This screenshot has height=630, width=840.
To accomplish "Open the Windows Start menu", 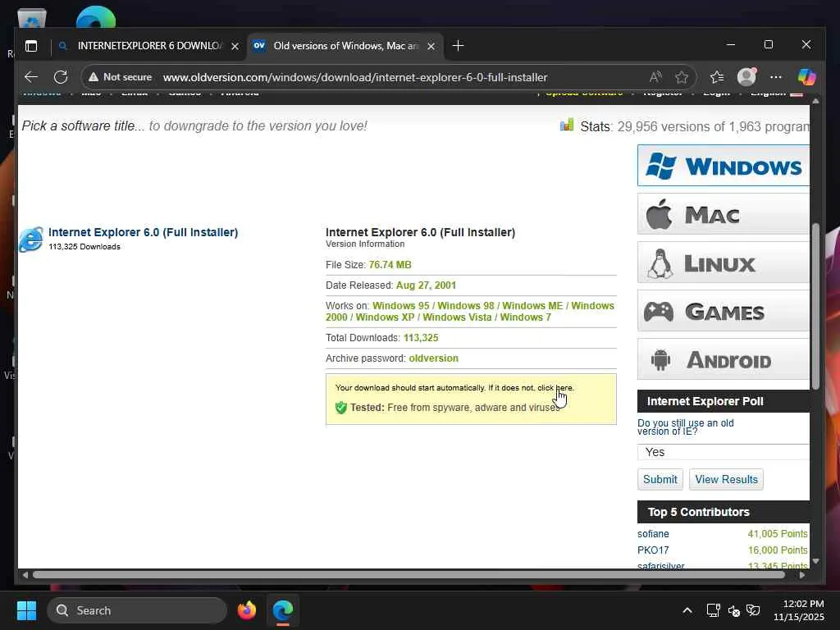I will (x=26, y=610).
